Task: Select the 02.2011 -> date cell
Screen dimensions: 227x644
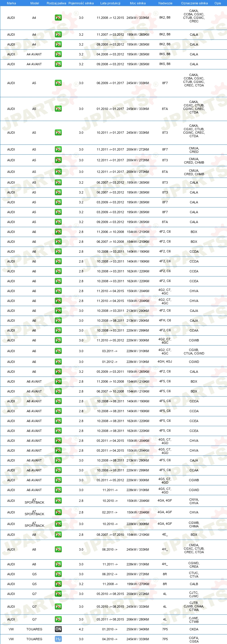Action: 110,512
